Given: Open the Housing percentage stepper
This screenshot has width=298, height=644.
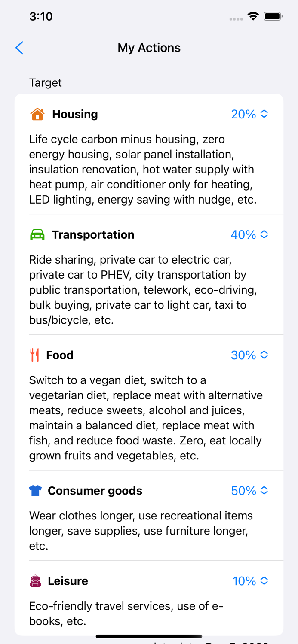Looking at the screenshot, I should tap(265, 114).
